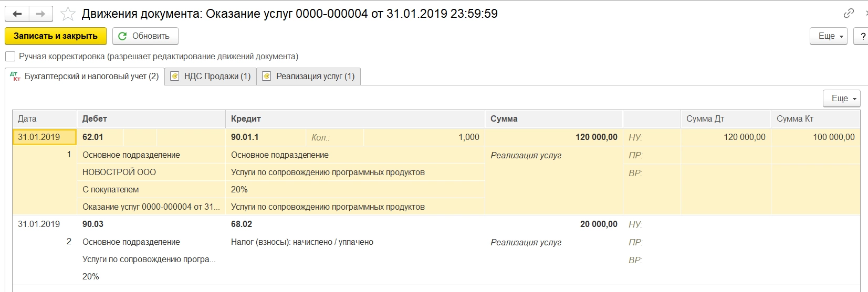Click the help question mark button
This screenshot has width=868, height=292.
(x=862, y=36)
